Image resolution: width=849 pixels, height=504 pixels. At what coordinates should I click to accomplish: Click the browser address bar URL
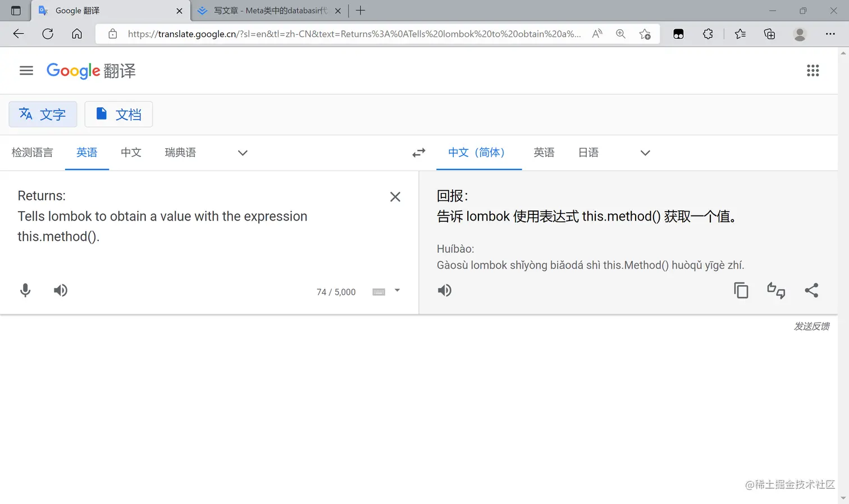click(x=354, y=34)
